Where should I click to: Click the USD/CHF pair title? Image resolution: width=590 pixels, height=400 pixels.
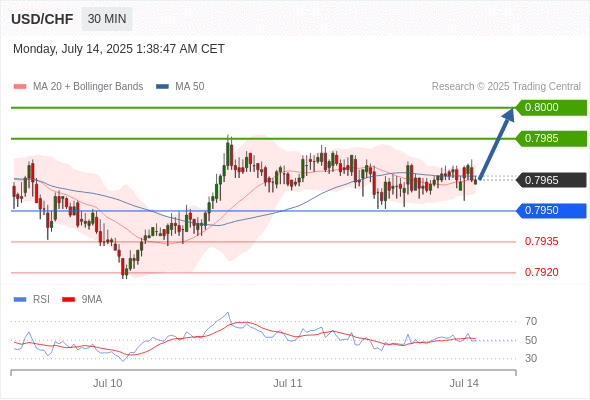[x=42, y=19]
